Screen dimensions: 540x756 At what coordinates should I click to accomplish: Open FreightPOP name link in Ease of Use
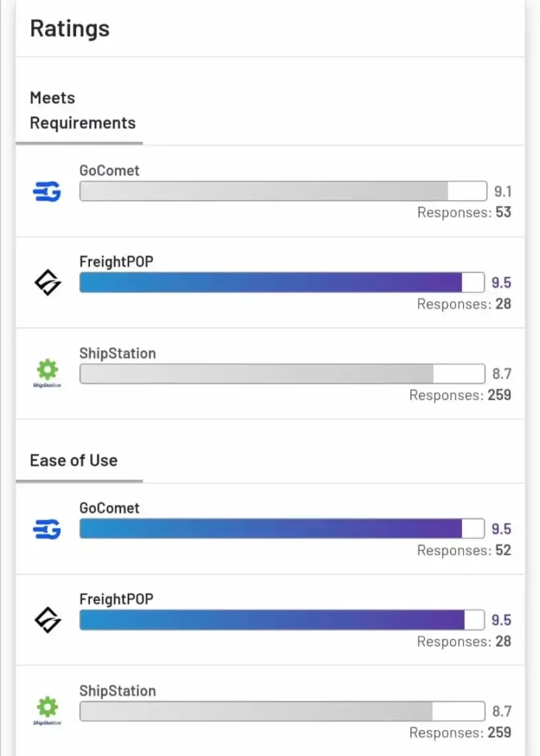(116, 599)
